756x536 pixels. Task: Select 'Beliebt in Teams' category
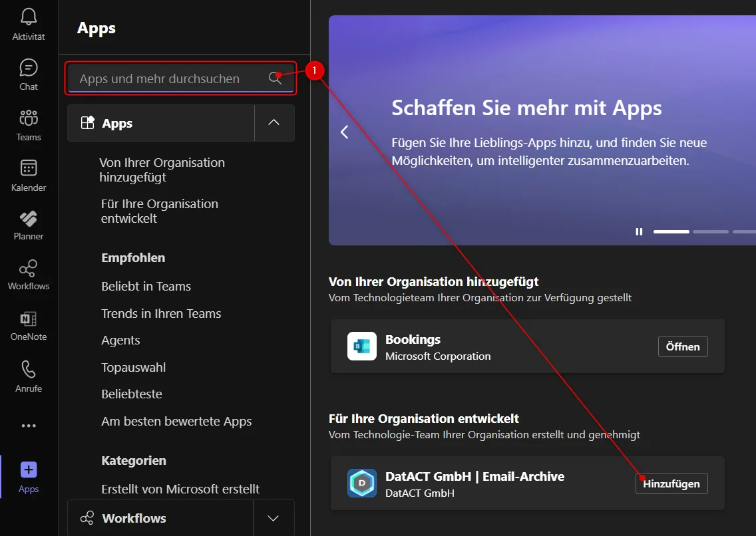146,286
